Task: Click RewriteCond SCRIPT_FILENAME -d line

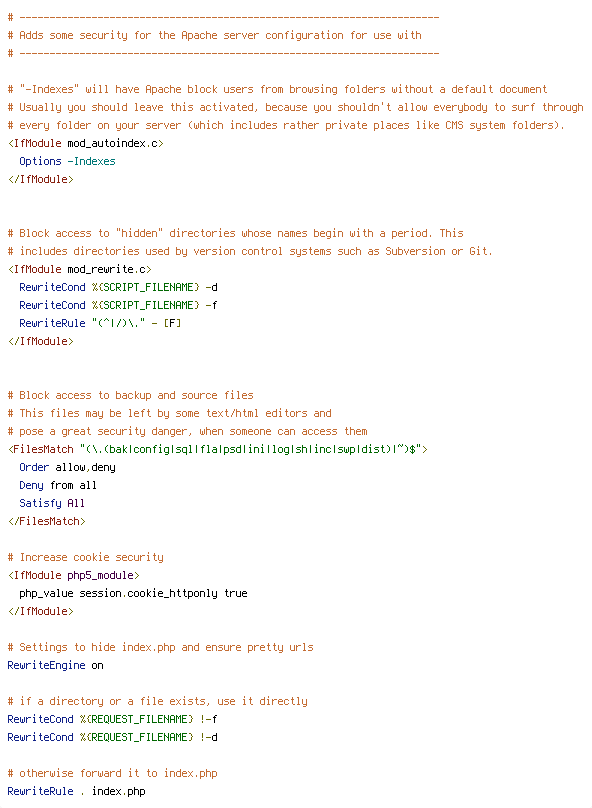Action: click(118, 287)
